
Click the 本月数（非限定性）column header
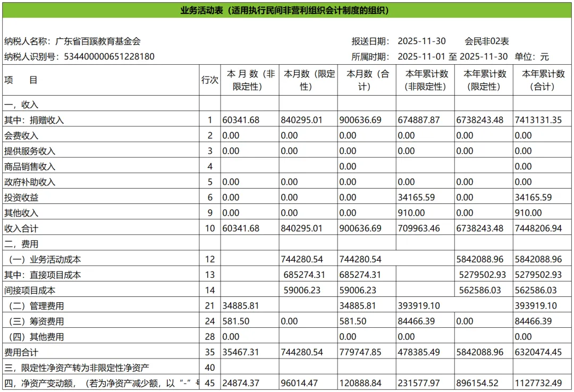tap(250, 80)
